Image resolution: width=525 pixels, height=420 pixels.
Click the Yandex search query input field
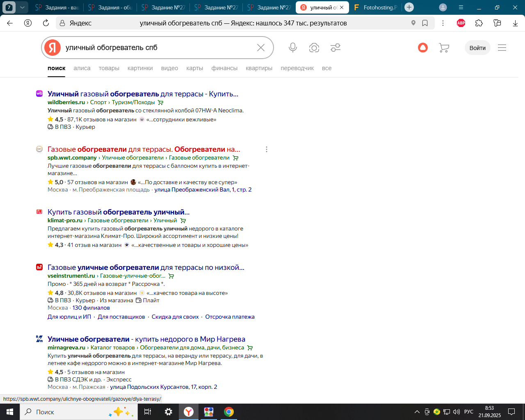pos(158,48)
